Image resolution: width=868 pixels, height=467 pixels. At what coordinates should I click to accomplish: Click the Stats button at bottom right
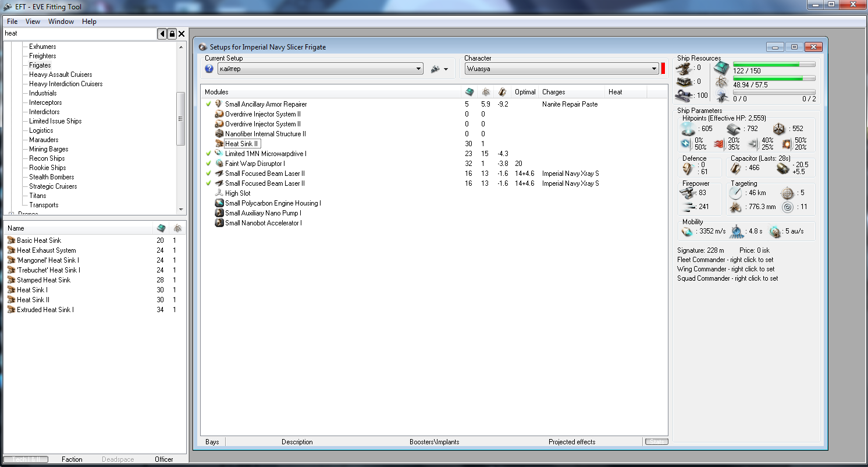point(656,442)
